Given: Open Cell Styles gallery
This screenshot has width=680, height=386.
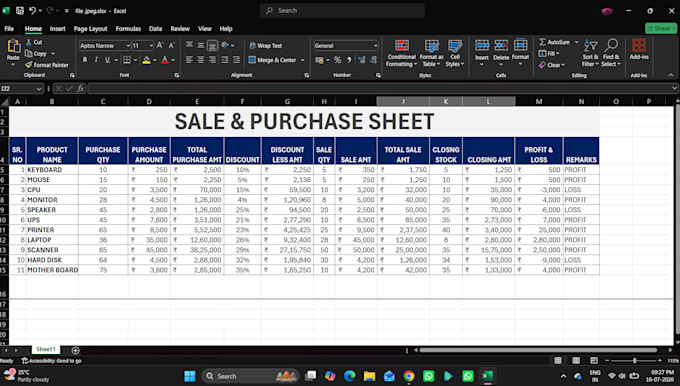Looking at the screenshot, I should 454,53.
